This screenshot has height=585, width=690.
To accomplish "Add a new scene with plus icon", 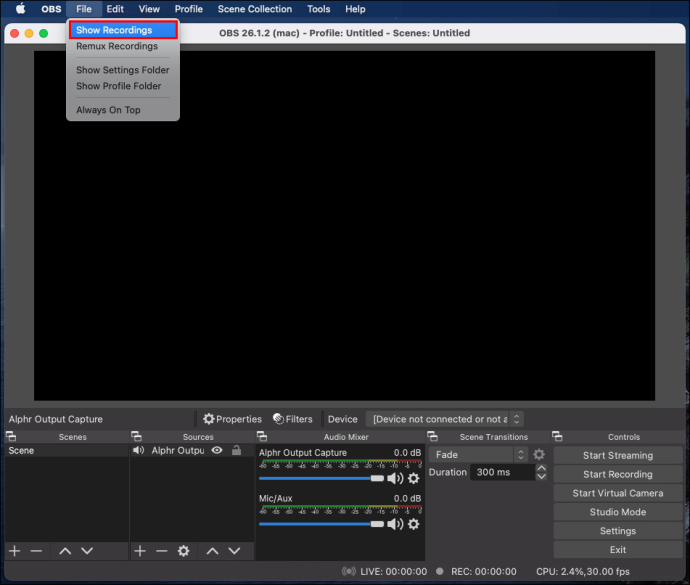I will pos(15,551).
